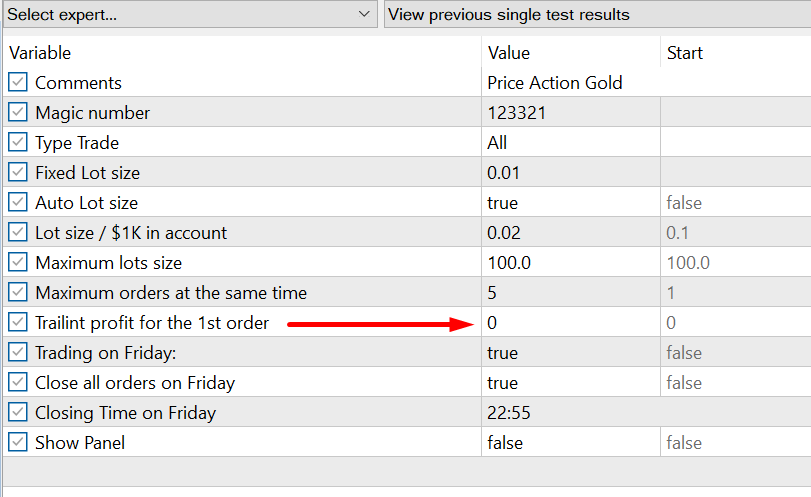Open the Select expert dropdown

pos(189,15)
